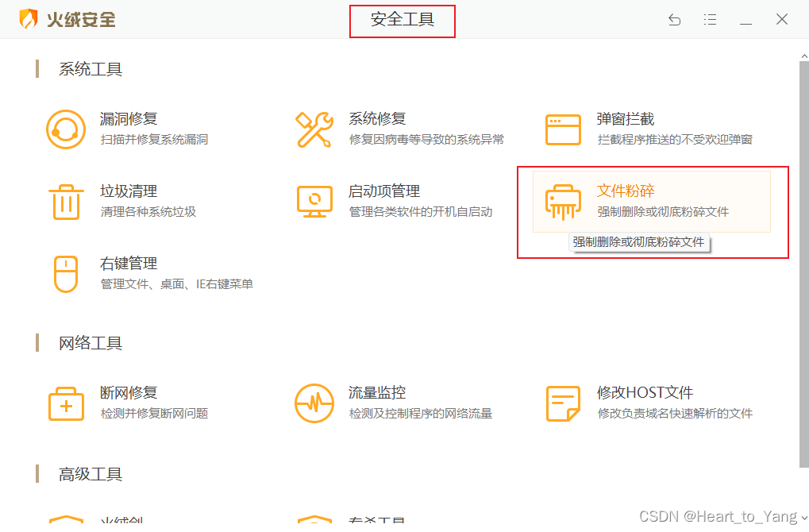Screen dimensions: 809x532
Task: Click the 火绒安全 flame shield logo
Action: 29,19
